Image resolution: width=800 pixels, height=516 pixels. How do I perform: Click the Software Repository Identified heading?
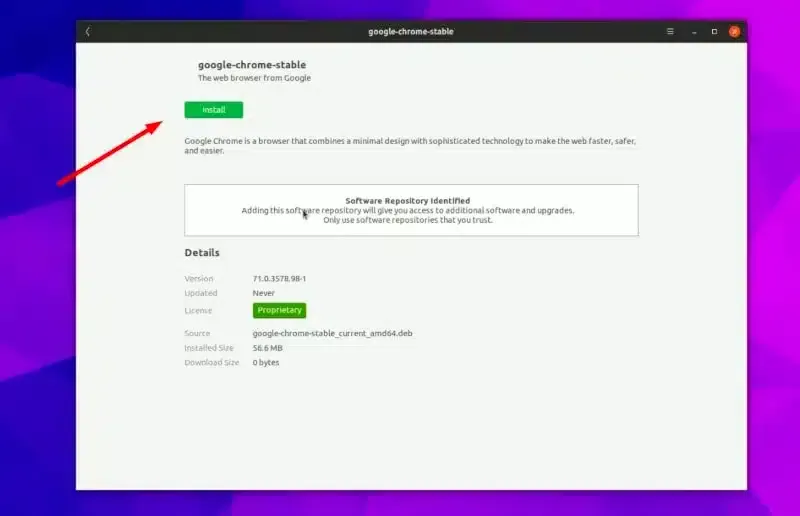click(x=408, y=201)
